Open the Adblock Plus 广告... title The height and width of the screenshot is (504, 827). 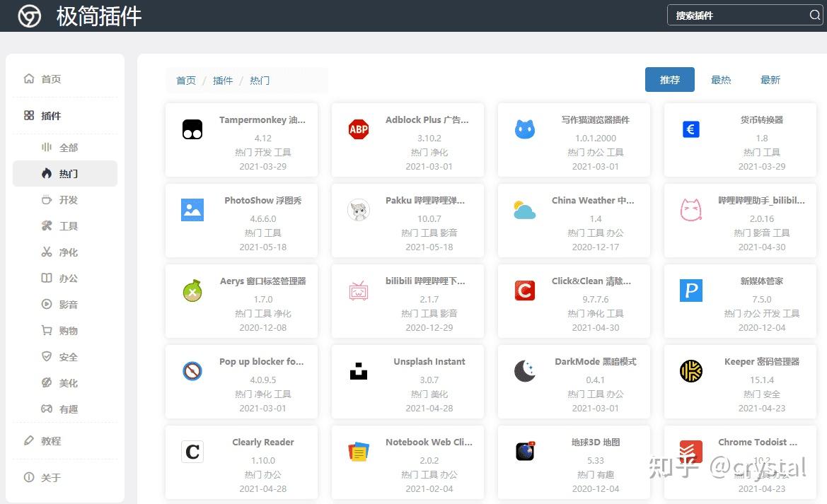pos(427,119)
